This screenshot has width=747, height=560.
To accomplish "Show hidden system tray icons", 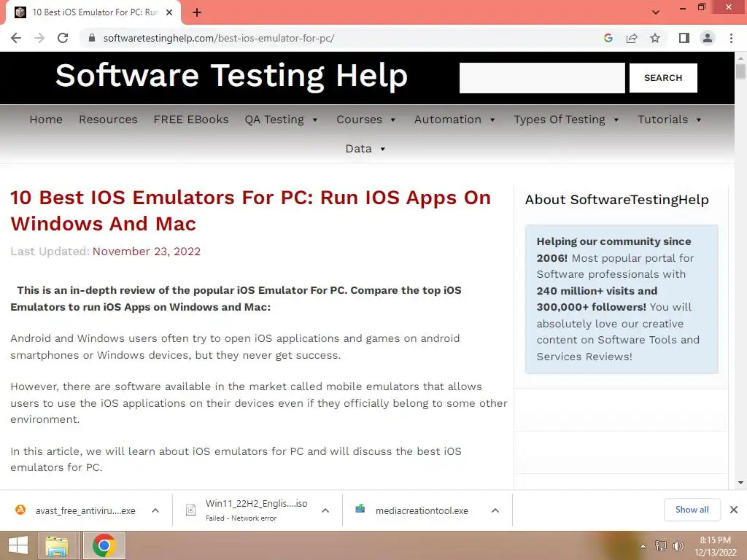I will tap(643, 546).
